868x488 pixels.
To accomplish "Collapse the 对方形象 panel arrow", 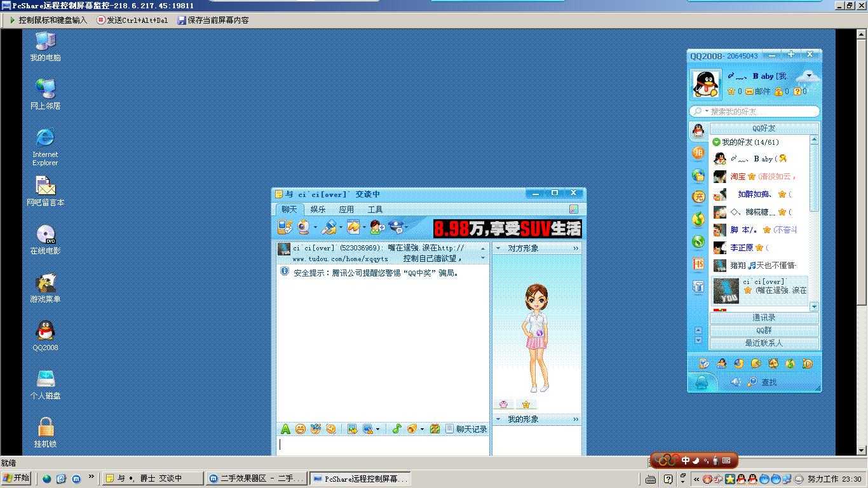I will pyautogui.click(x=498, y=248).
